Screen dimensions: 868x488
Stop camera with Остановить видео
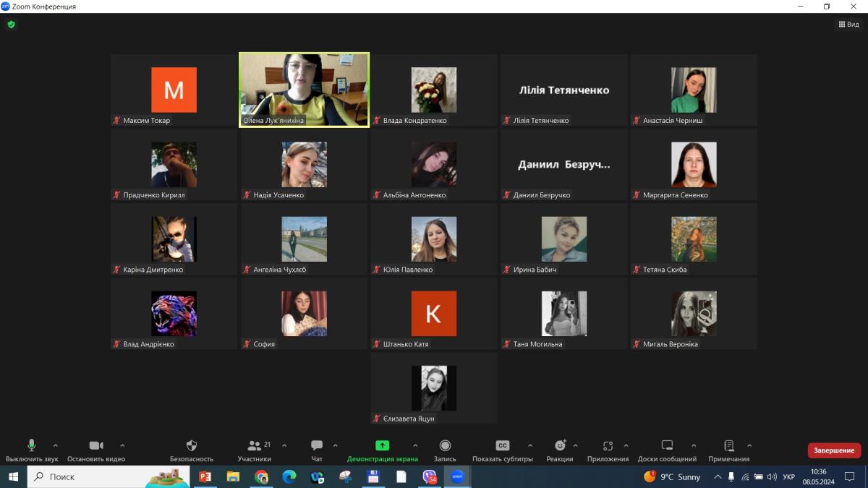tap(96, 446)
